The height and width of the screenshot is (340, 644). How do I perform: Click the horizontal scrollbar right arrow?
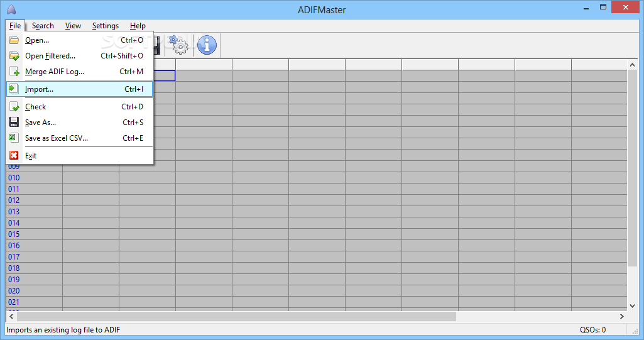pyautogui.click(x=622, y=316)
